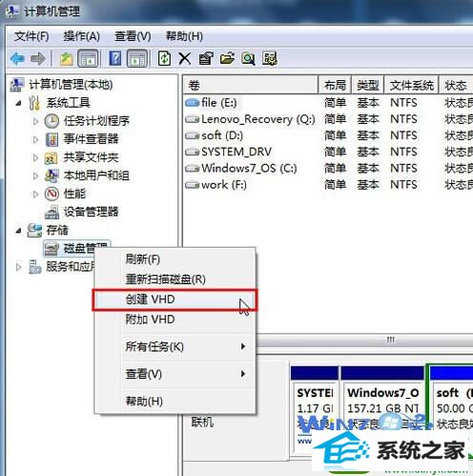
Task: Open the 操作(A) menu
Action: click(81, 36)
